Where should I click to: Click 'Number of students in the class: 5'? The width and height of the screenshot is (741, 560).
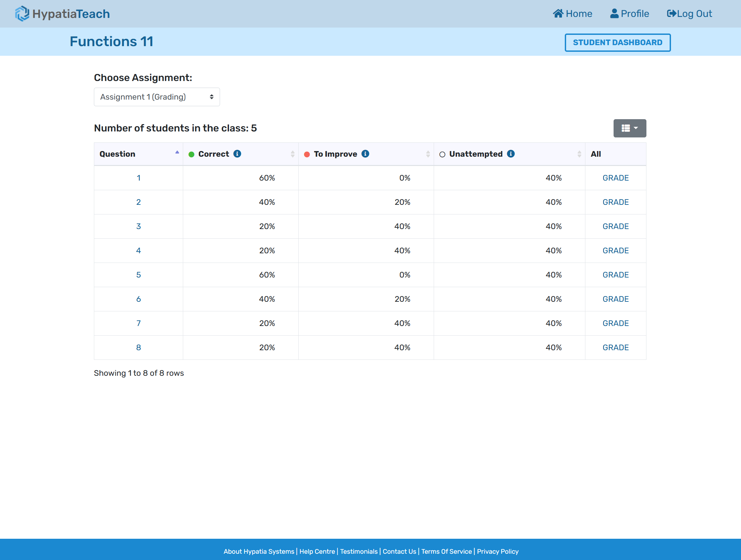point(175,128)
